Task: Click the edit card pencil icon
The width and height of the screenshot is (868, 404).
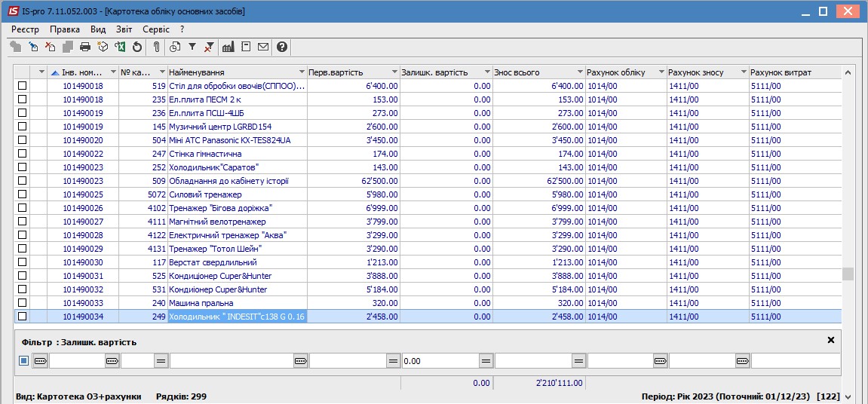Action: tap(33, 47)
